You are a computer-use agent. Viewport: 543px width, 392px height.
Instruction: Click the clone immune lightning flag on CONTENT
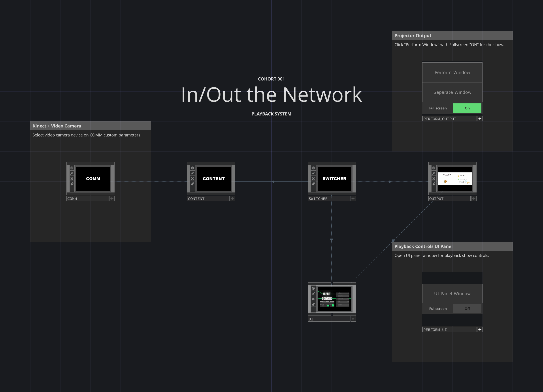click(192, 173)
